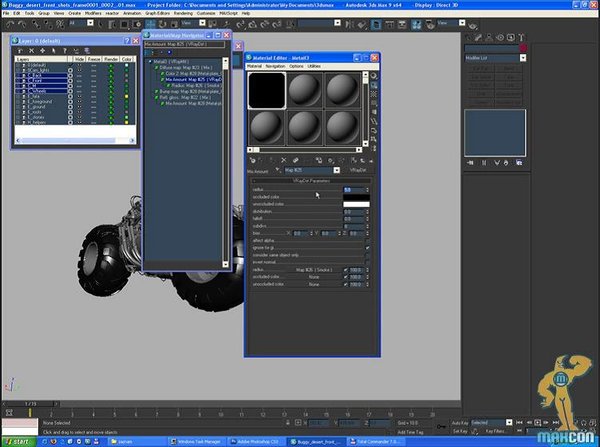Viewport: 600px width, 447px height.
Task: Open the Map #25 name dropdown
Action: (x=336, y=170)
